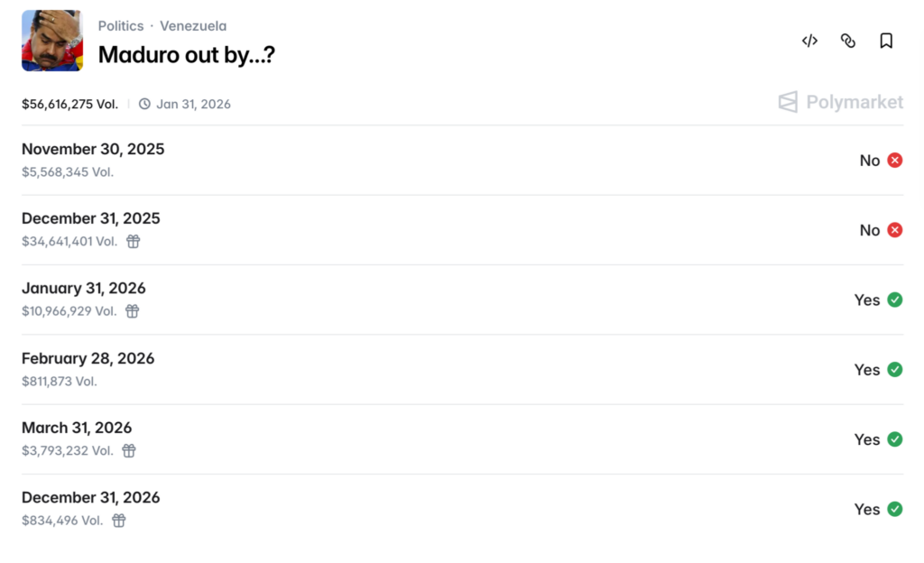The image size is (924, 563).
Task: Bookmark the Maduro market
Action: click(886, 41)
